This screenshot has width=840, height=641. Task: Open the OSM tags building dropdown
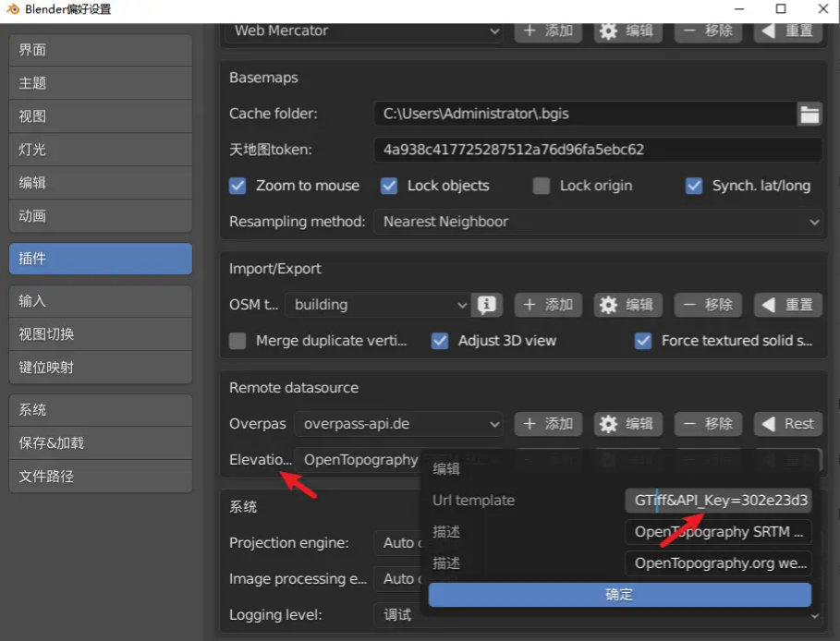[378, 305]
